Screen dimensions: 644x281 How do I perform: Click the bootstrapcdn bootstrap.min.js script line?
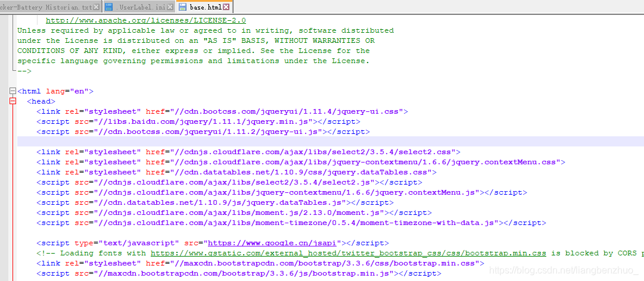(x=239, y=273)
